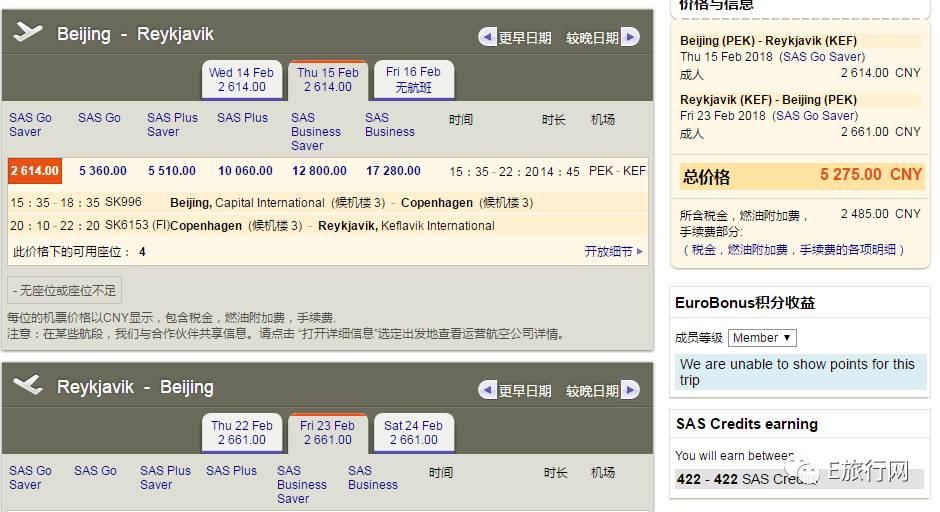940x512 pixels.
Task: Choose the 12 800.00 SAS Business Saver fare
Action: pyautogui.click(x=319, y=171)
